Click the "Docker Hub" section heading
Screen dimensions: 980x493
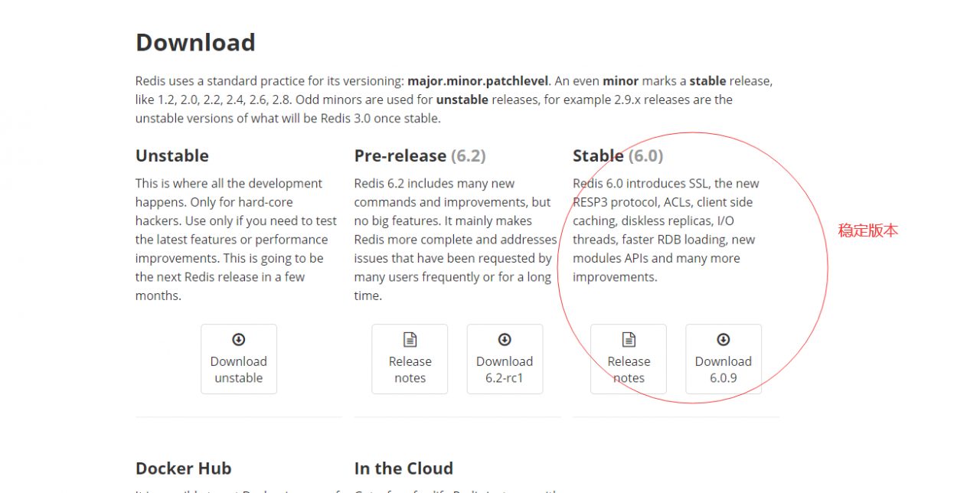(x=183, y=469)
